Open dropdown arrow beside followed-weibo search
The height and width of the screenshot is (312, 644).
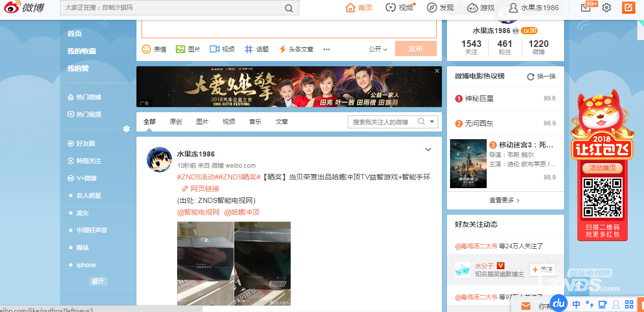click(x=432, y=122)
